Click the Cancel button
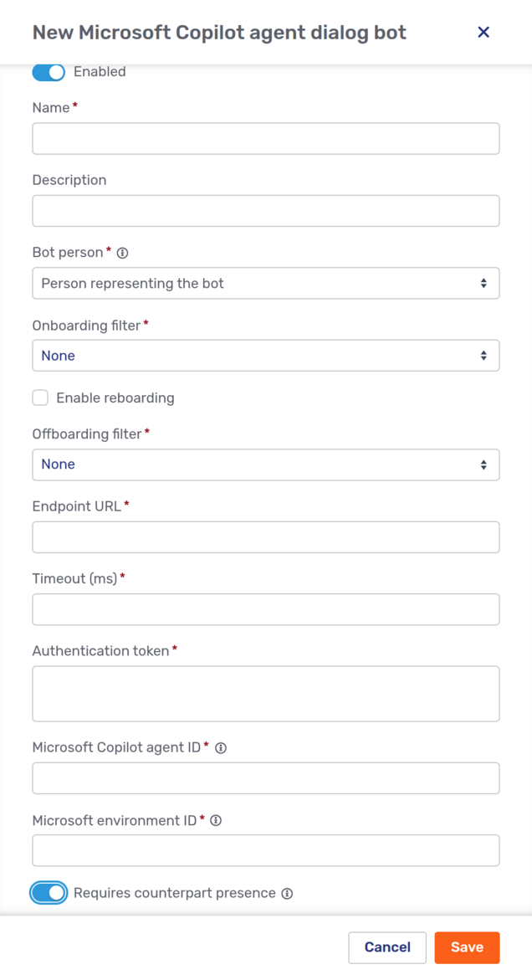Screen dimensions: 532x980 click(387, 947)
